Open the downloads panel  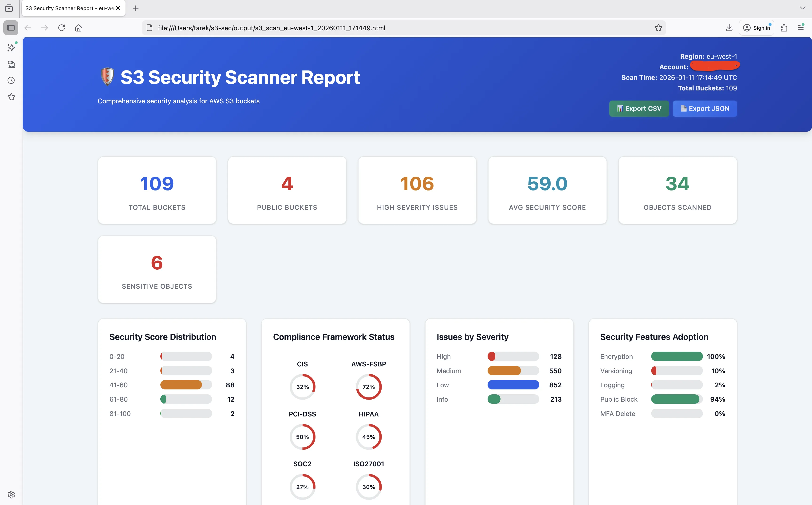click(x=729, y=28)
